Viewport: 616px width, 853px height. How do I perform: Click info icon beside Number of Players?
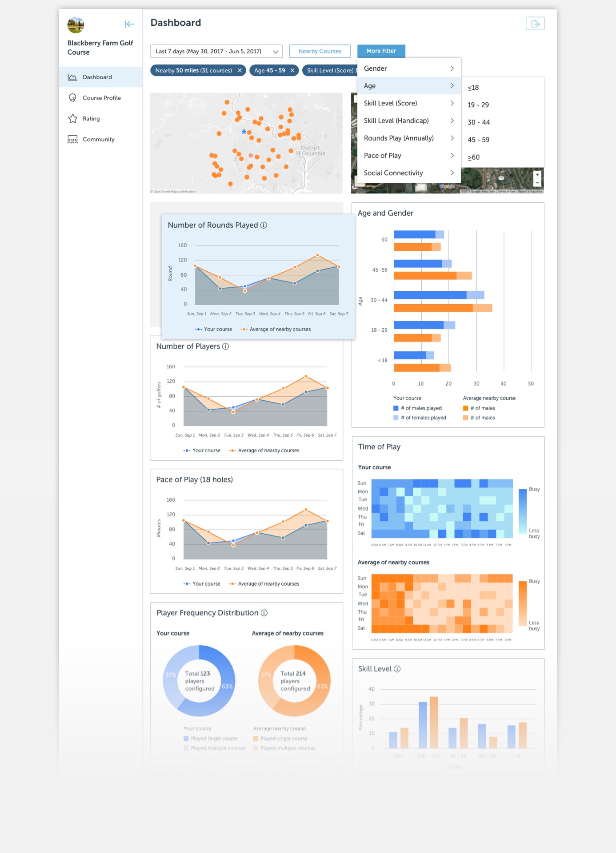click(226, 346)
